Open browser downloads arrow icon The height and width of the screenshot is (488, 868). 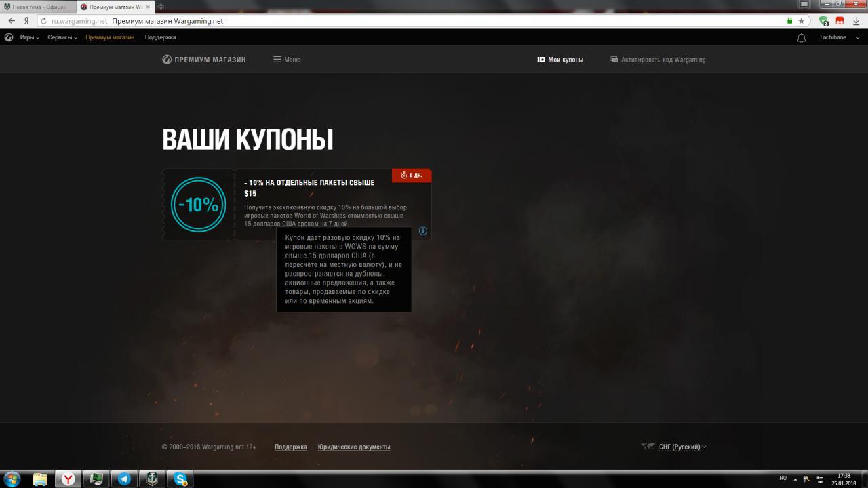click(x=856, y=21)
